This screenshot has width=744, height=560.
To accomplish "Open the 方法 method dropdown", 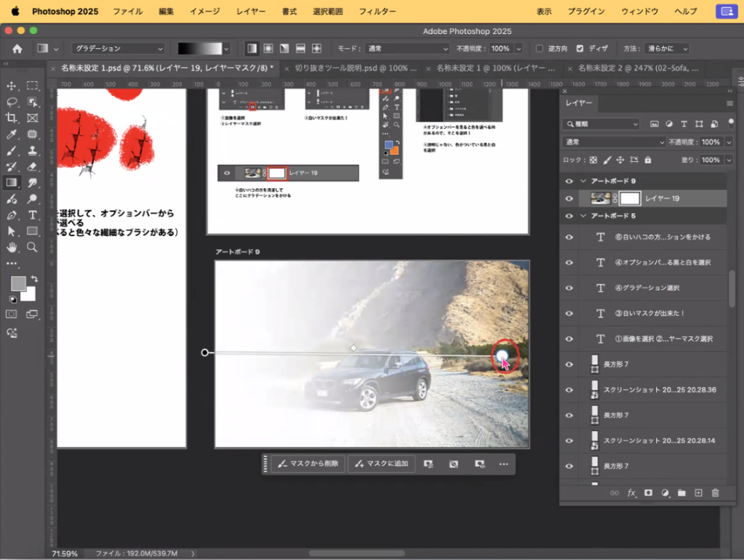I will [x=666, y=49].
